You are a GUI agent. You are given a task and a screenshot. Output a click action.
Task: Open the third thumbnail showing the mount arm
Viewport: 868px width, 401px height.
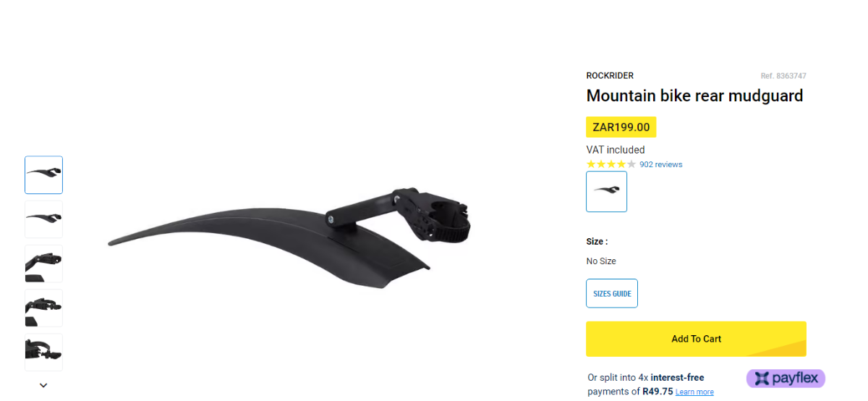(x=43, y=263)
